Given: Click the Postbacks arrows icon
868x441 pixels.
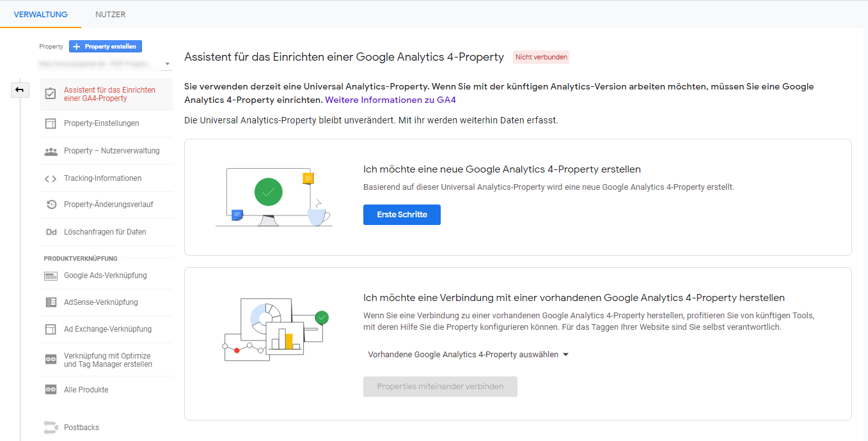Looking at the screenshot, I should pos(51,428).
